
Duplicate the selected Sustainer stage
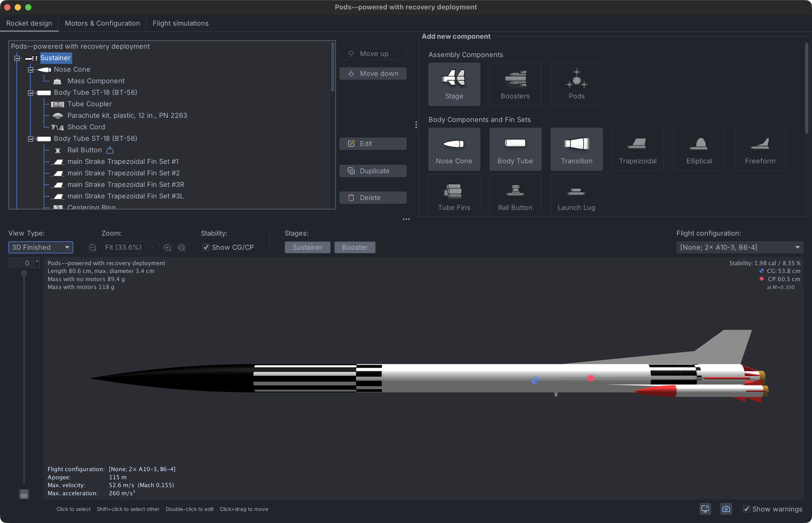click(373, 170)
